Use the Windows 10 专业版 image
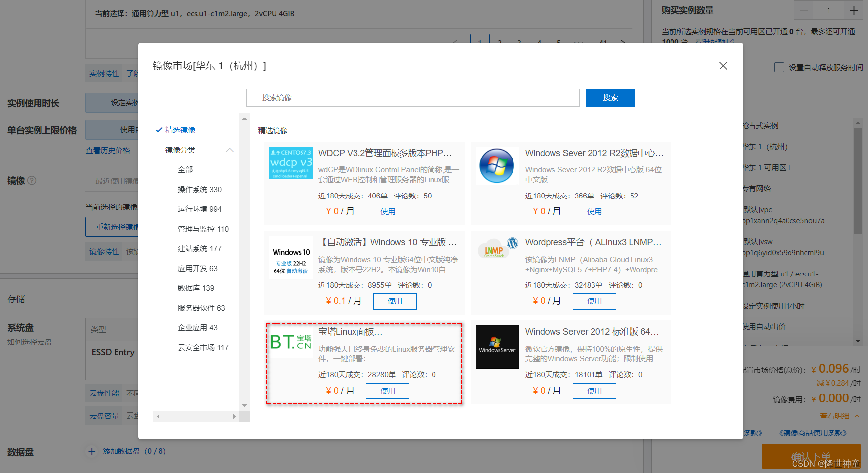The width and height of the screenshot is (868, 473). click(395, 301)
